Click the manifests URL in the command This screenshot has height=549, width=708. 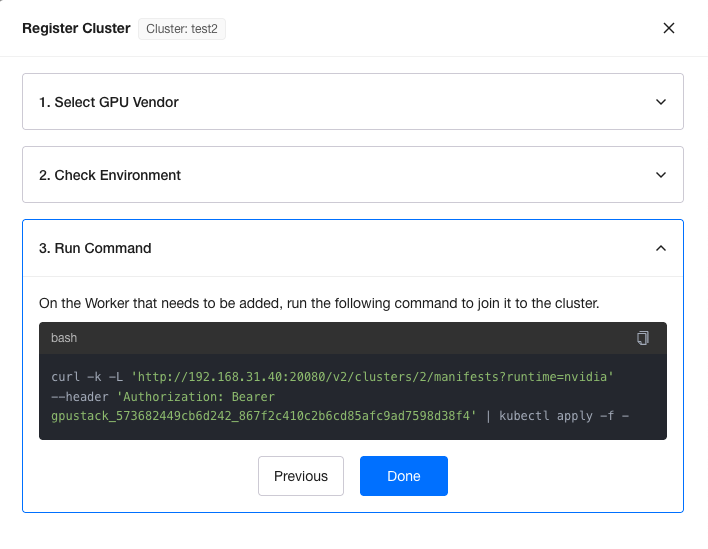(x=371, y=376)
